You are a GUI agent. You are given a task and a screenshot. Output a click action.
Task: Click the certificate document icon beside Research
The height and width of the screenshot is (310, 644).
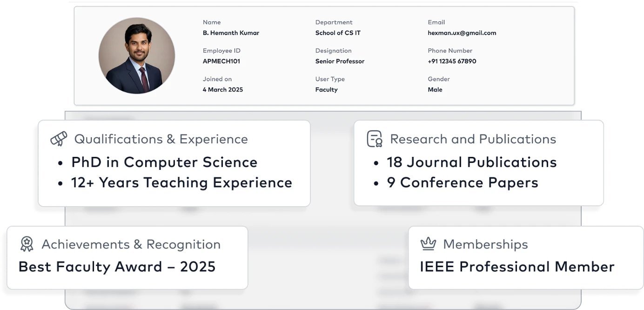pyautogui.click(x=375, y=139)
